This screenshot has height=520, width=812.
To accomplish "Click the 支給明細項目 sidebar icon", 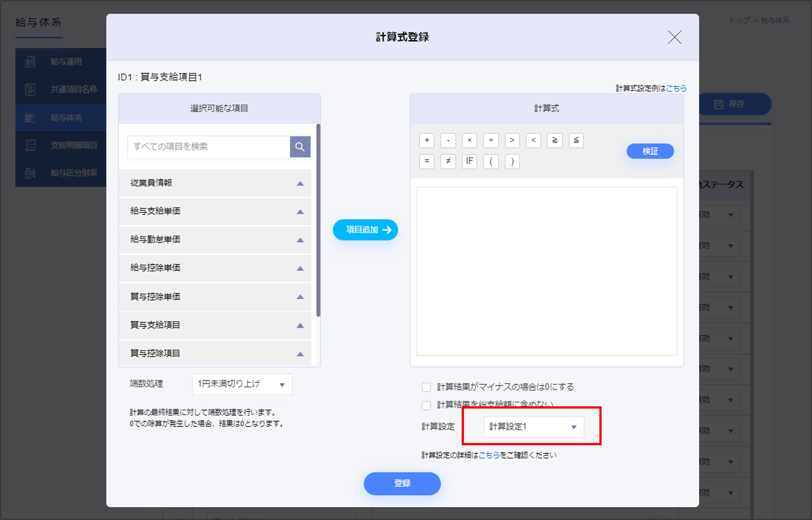I will click(30, 145).
